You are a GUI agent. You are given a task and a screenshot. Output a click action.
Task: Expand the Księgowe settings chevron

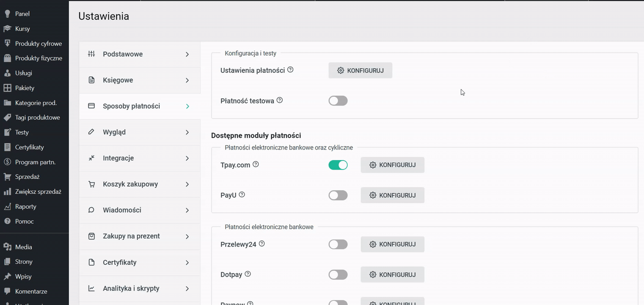(x=187, y=80)
